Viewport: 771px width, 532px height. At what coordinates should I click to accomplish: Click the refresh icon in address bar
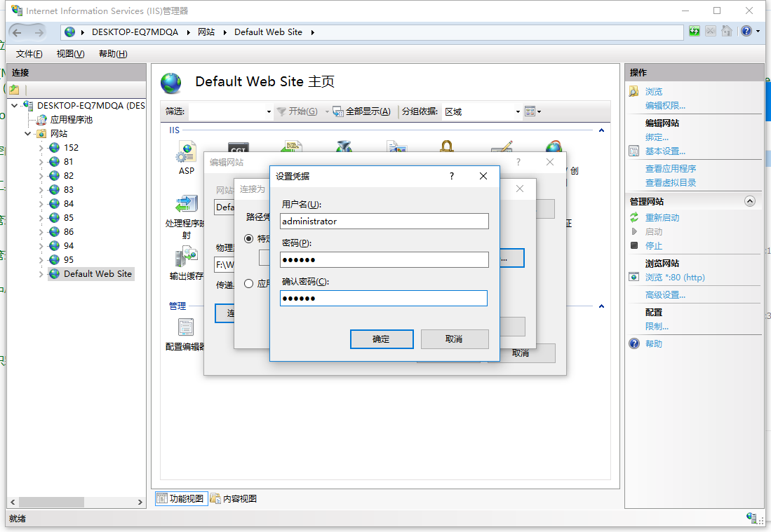694,32
